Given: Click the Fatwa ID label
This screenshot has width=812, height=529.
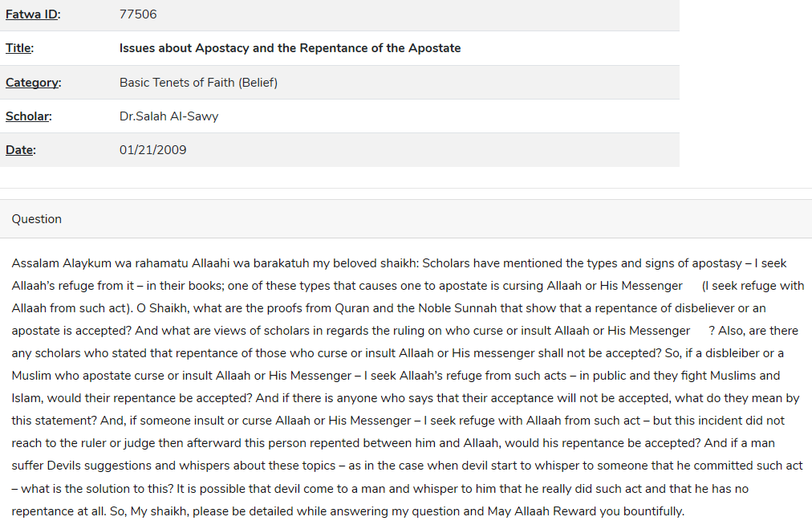Looking at the screenshot, I should point(33,14).
